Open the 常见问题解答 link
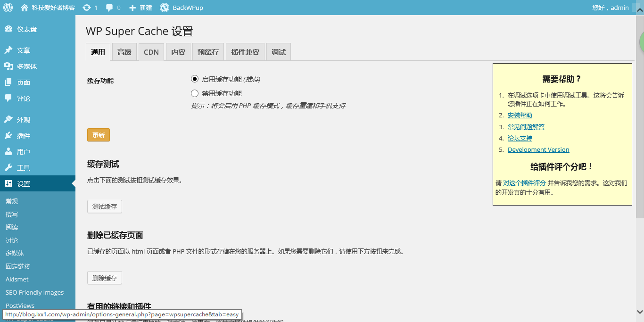Image resolution: width=644 pixels, height=322 pixels. [526, 127]
